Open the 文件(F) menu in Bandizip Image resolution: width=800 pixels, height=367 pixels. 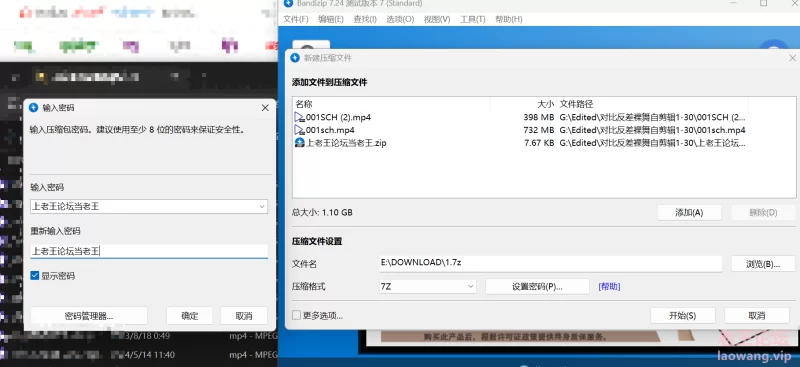(295, 19)
